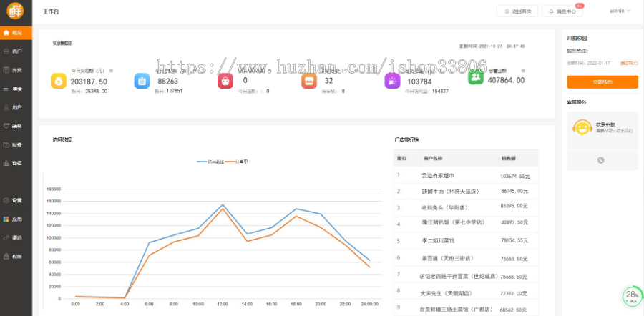
Task: Click the monitor icon below the user icon
Action: click(x=6, y=126)
